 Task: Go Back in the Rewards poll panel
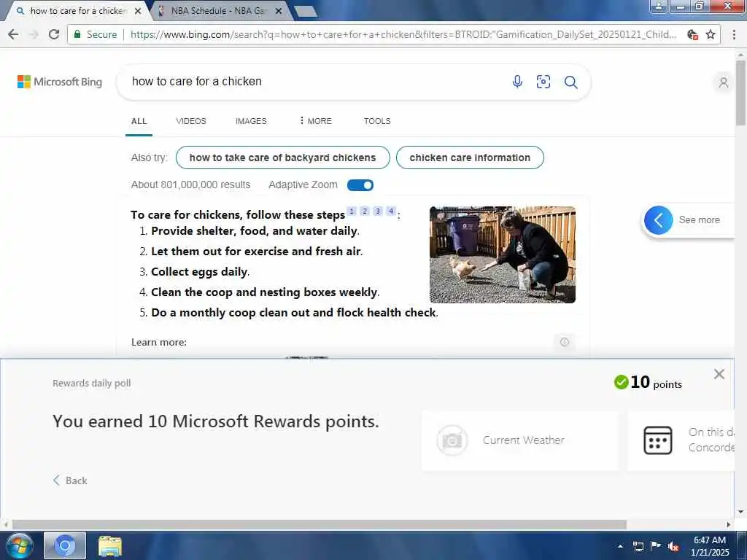click(x=70, y=481)
